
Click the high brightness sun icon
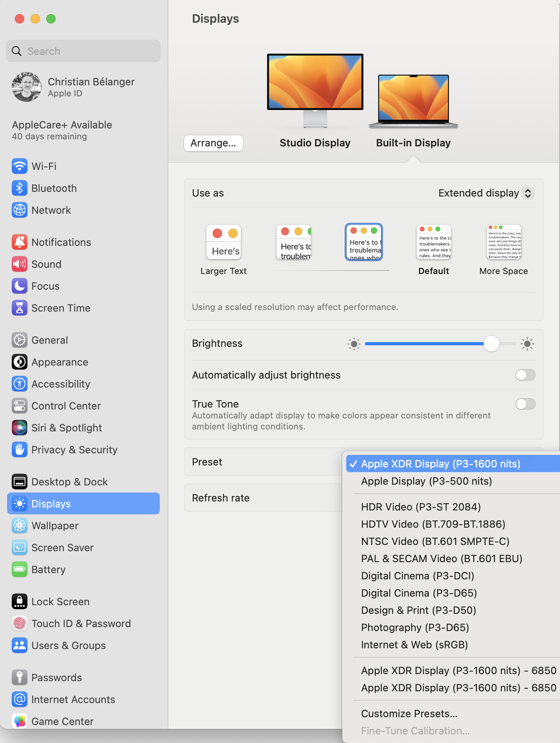[527, 344]
